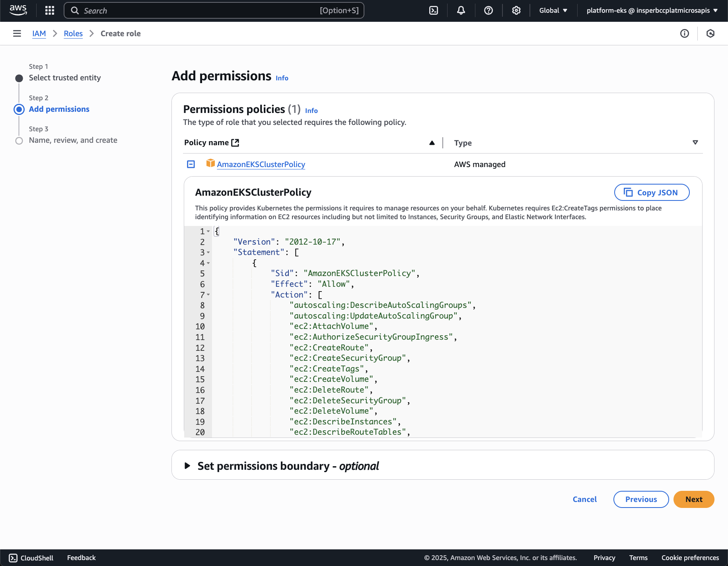
Task: Expand Set permissions boundary section
Action: (x=187, y=466)
